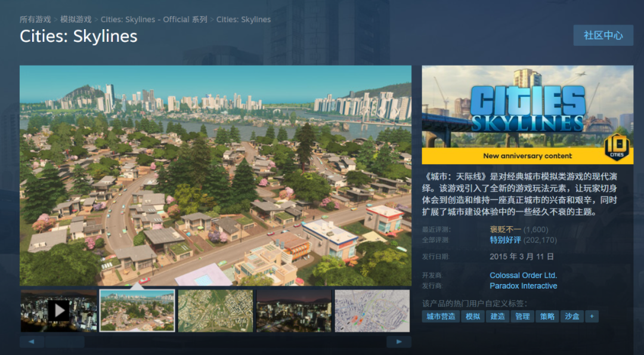Click the release date 2015 年 3 月 11 日
The height and width of the screenshot is (355, 644).
click(x=522, y=257)
